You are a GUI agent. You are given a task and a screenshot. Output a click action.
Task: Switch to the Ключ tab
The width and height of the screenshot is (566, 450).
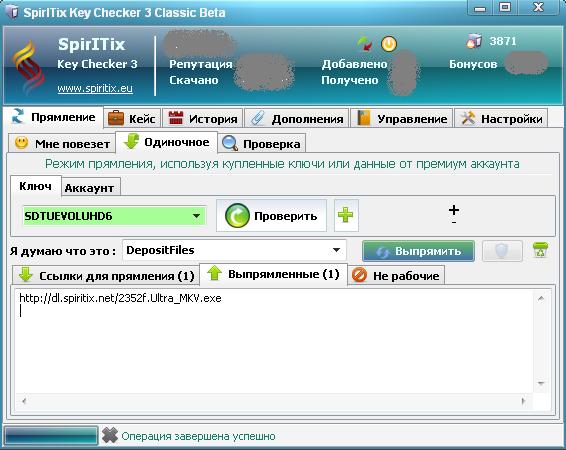tap(35, 186)
